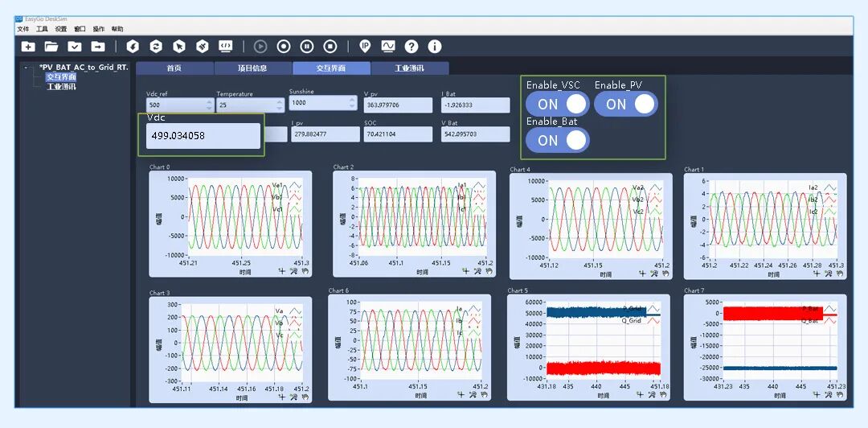Click the Sunshine value stepper arrows
Image resolution: width=868 pixels, height=428 pixels.
point(353,102)
